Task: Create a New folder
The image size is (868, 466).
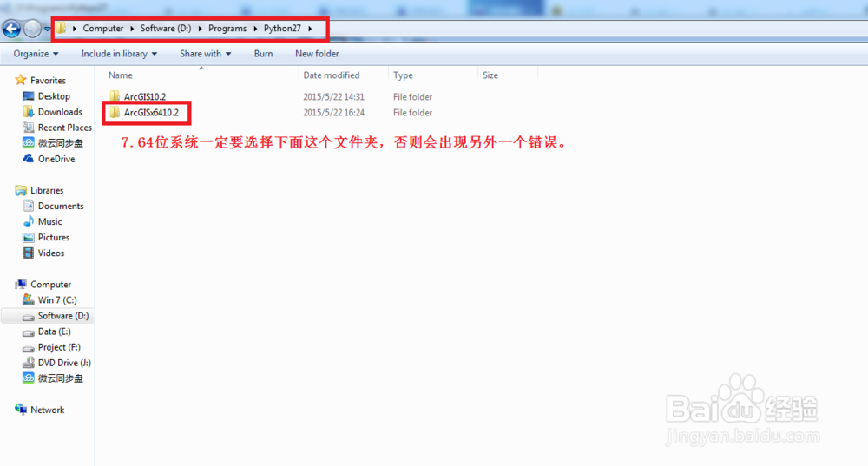Action: click(x=317, y=54)
